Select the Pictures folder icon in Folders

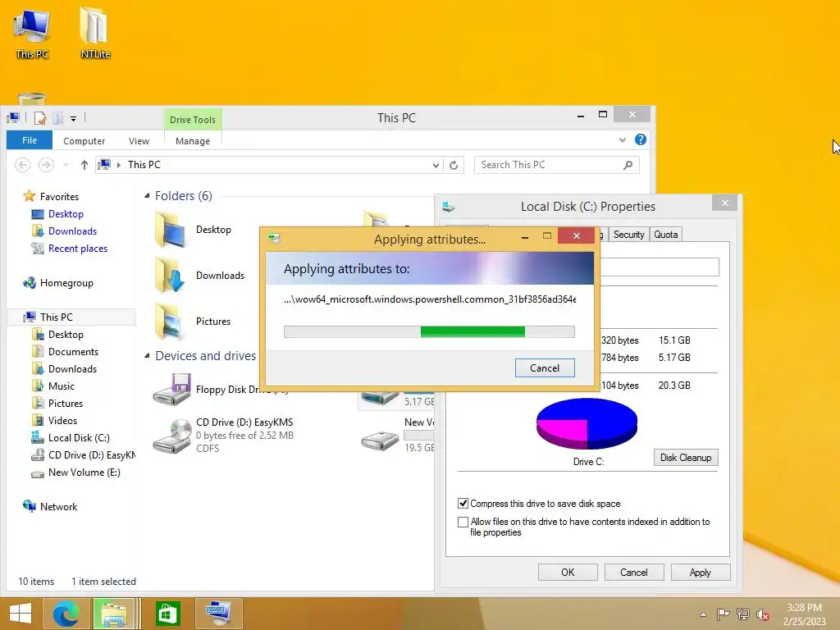(171, 322)
